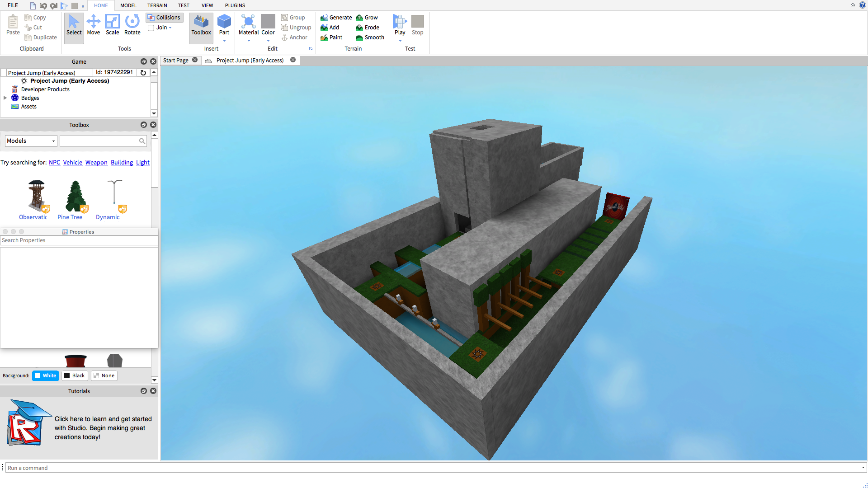Open the Color picker dropdown arrow

pos(268,41)
